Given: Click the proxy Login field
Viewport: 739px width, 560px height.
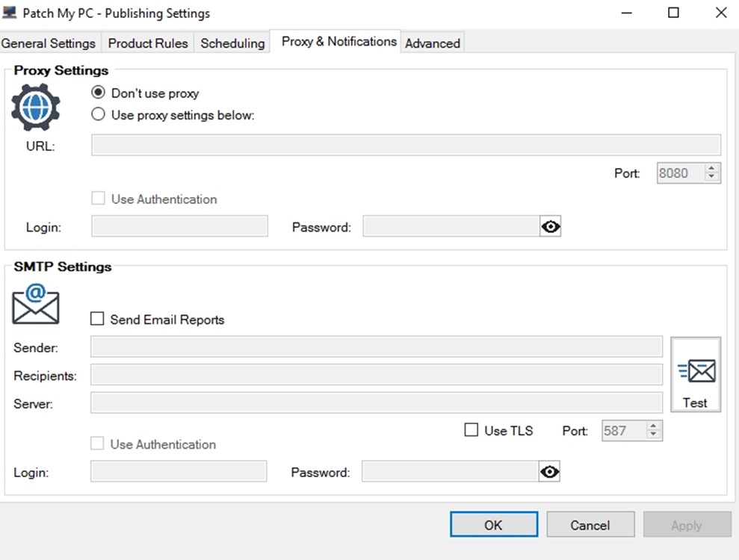Looking at the screenshot, I should tap(179, 226).
